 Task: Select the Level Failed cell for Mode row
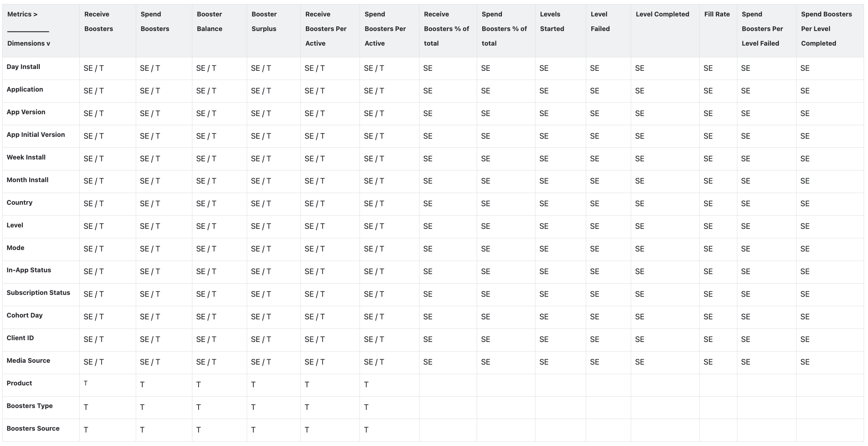[595, 249]
